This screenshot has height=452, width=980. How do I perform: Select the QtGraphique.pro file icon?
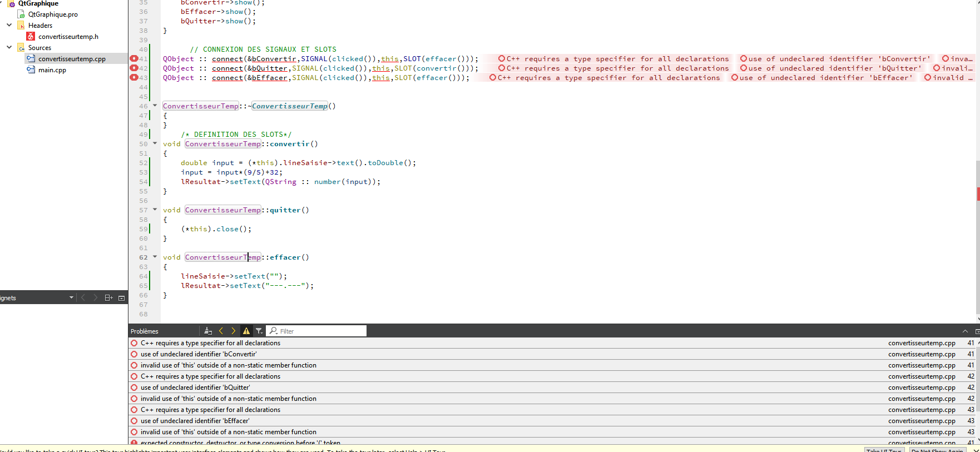pyautogui.click(x=21, y=14)
